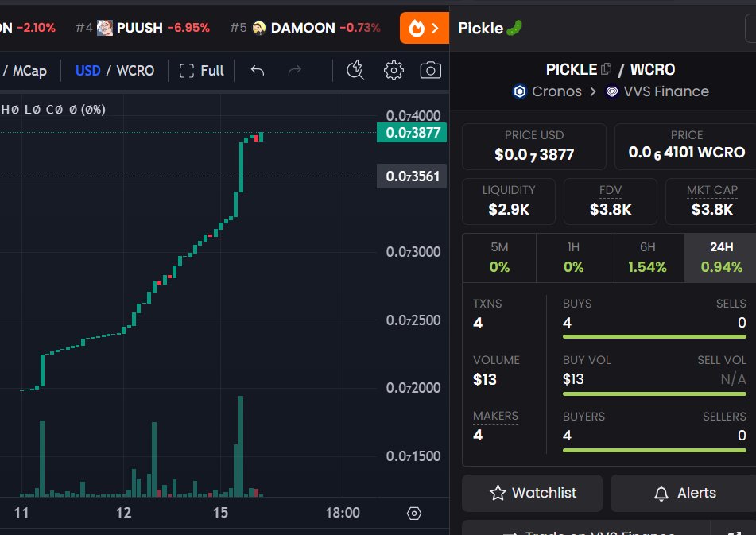
Task: Click the SELL VOL N/A value
Action: [x=733, y=379]
